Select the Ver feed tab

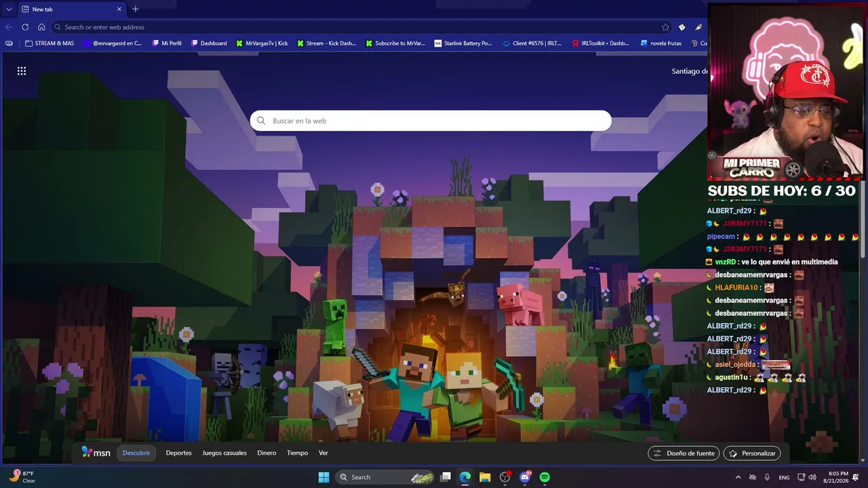pyautogui.click(x=323, y=453)
